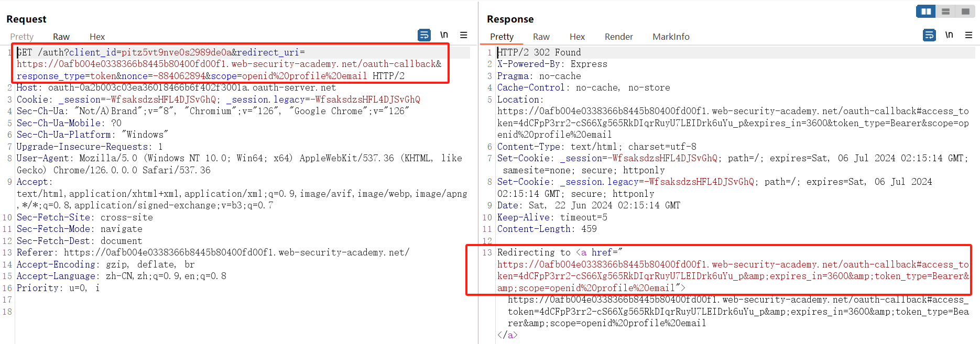
Task: Toggle word wrap icon in Response panel
Action: [x=929, y=35]
